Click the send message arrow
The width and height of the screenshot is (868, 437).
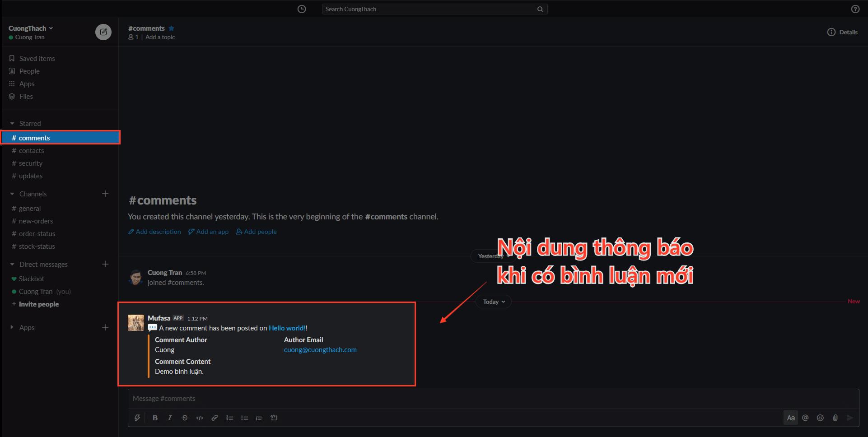[x=850, y=418]
